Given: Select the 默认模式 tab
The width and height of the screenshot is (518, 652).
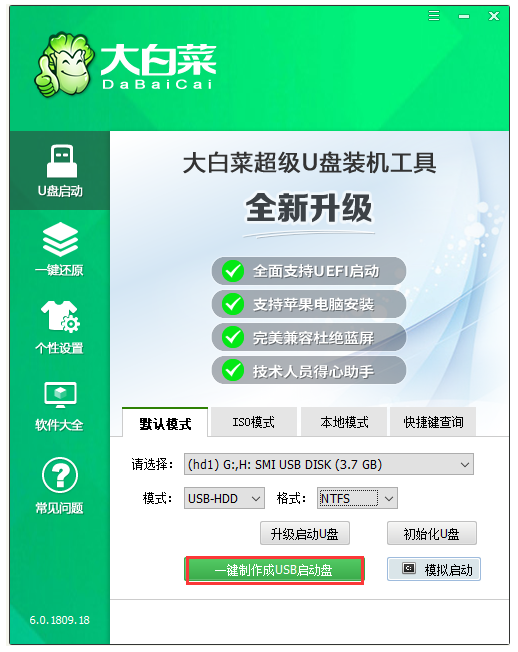Looking at the screenshot, I should click(165, 423).
